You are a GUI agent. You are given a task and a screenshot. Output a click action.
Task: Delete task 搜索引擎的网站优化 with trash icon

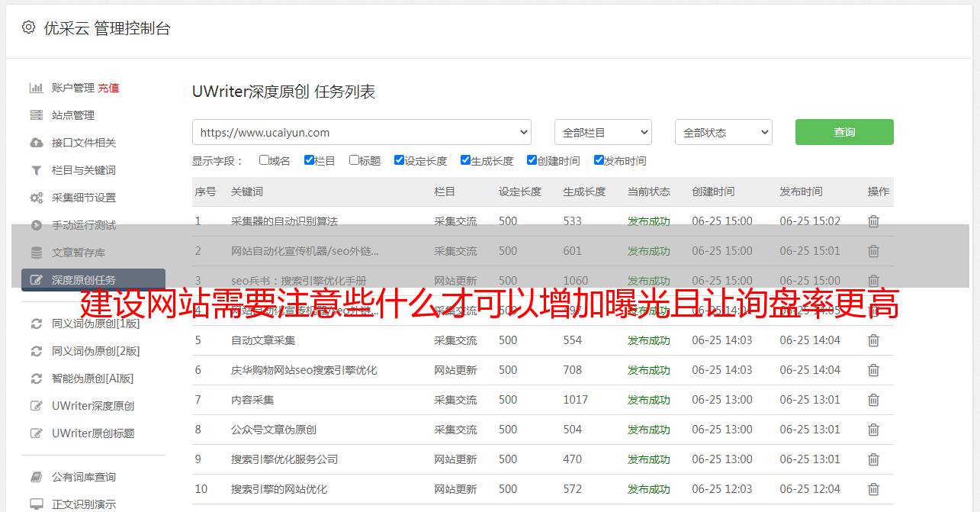(x=873, y=489)
